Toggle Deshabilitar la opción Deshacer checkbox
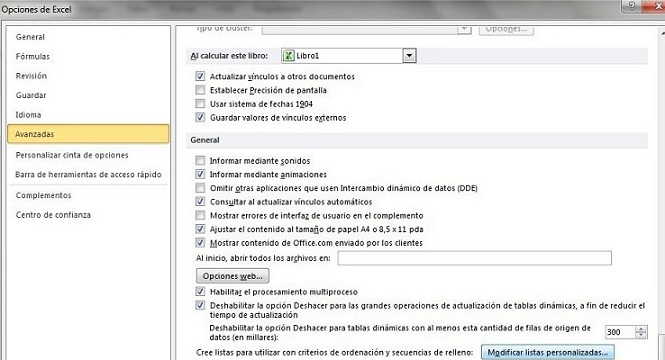This screenshot has height=360, width=665. 200,305
